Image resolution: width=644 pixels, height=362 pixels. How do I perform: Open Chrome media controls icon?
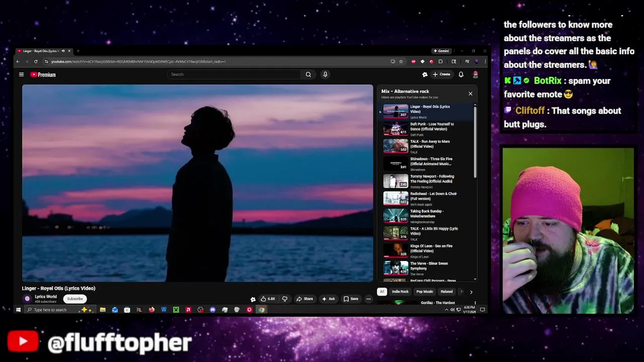click(467, 61)
